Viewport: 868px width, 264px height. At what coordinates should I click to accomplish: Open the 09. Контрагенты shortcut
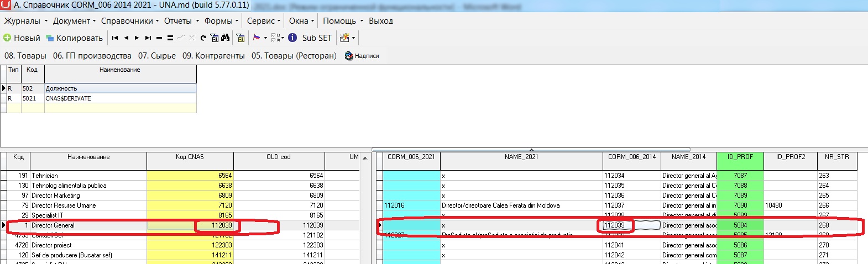[213, 56]
